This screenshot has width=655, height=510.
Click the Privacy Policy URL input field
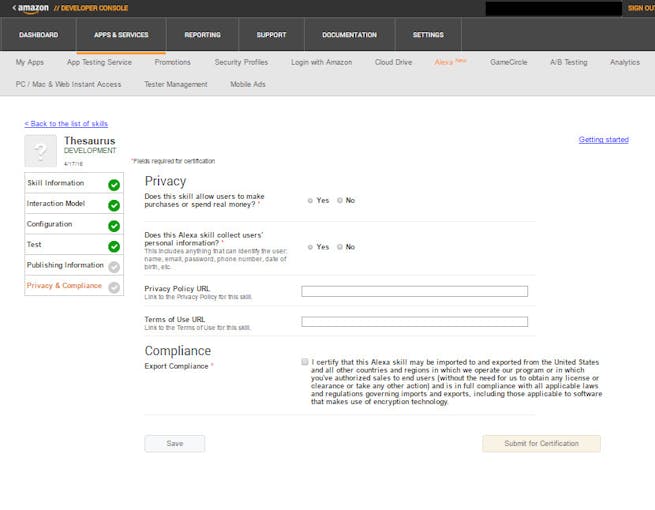coord(414,291)
